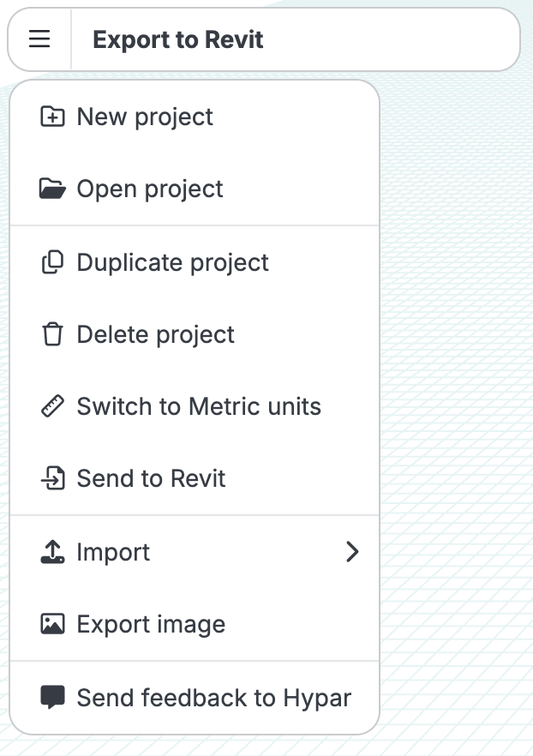
Task: Click the feedback speech bubble icon
Action: tap(52, 697)
